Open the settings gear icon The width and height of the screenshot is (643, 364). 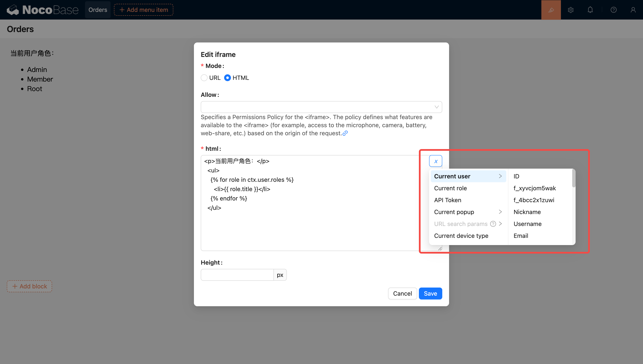[570, 10]
